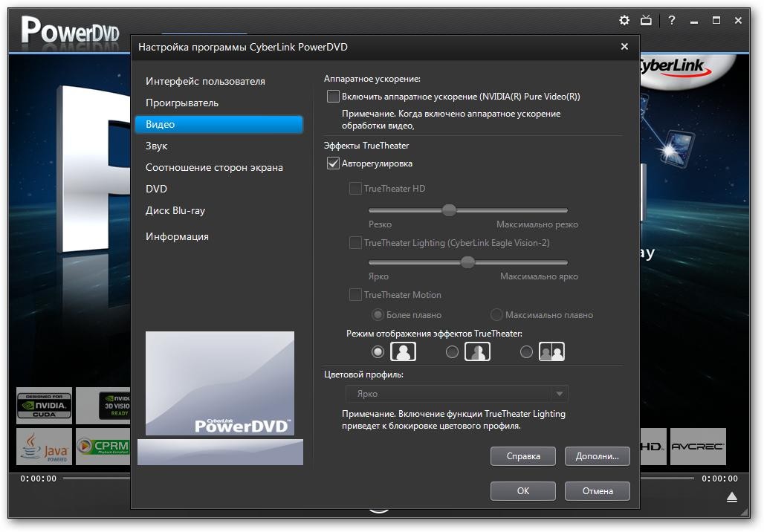Select third TrueTheater display mode radio button
764x532 pixels.
pyautogui.click(x=526, y=351)
